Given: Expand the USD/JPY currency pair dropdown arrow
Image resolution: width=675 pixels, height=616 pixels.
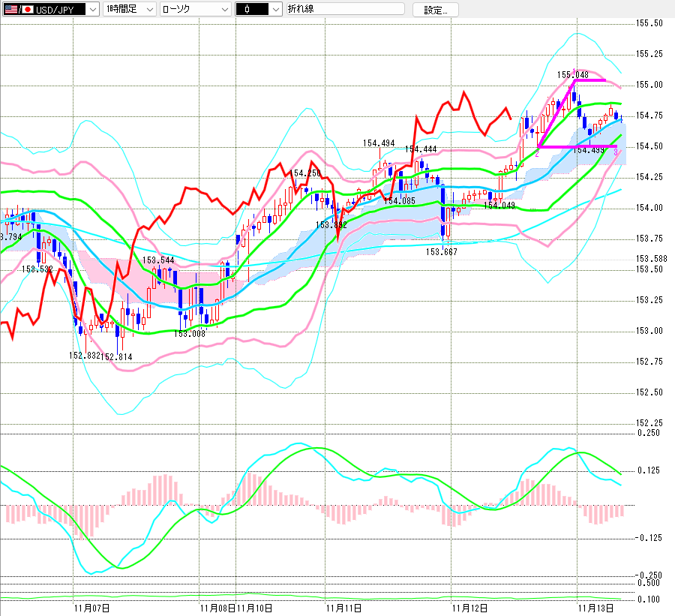Looking at the screenshot, I should (x=92, y=9).
